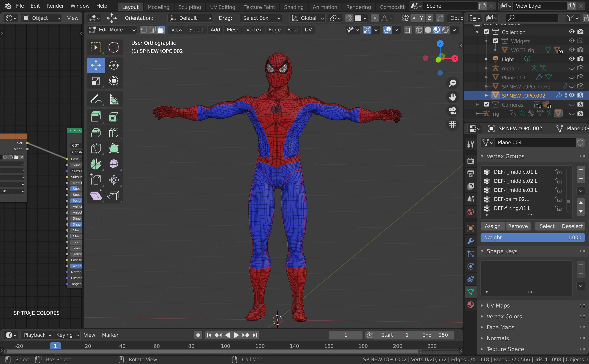Switch to the Sculpting workspace tab
Viewport: 589px width, 364px height.
(189, 7)
